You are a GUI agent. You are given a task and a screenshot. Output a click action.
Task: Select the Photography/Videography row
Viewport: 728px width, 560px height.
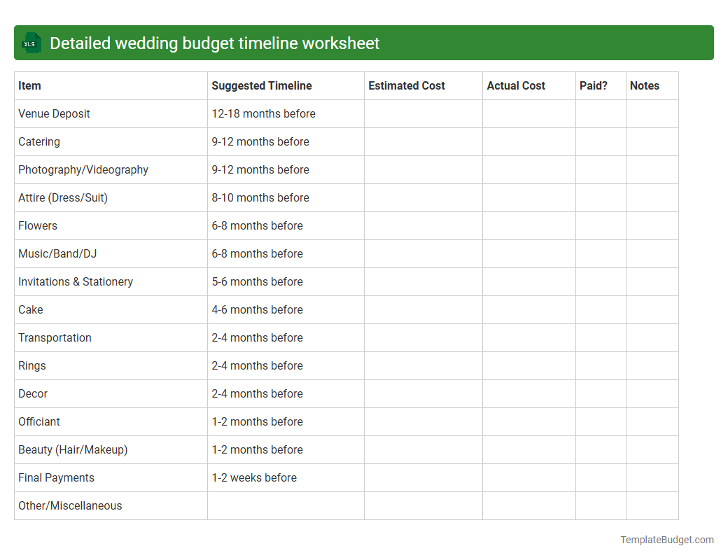point(83,169)
